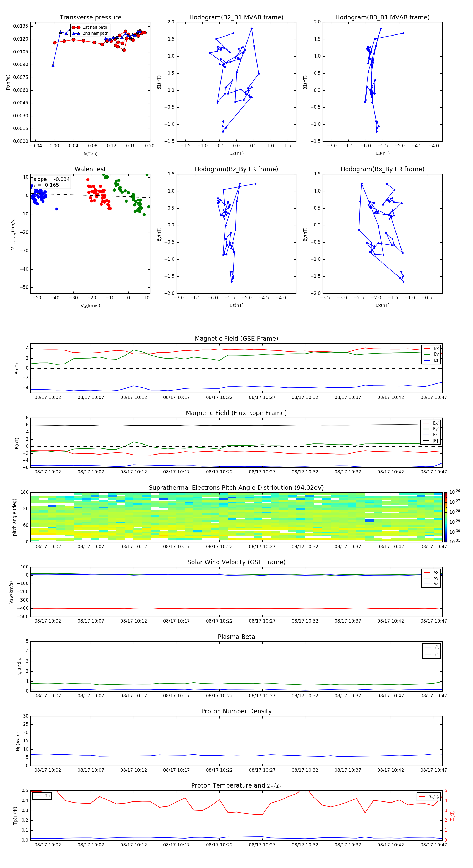Click the outlying blue dot in WalenTest plot

(57, 209)
